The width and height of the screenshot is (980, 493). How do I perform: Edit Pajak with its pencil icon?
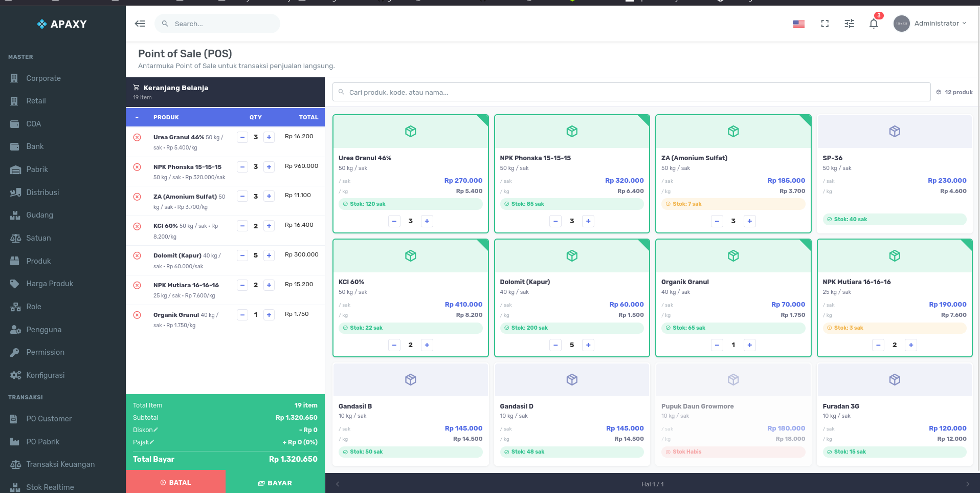(x=152, y=442)
